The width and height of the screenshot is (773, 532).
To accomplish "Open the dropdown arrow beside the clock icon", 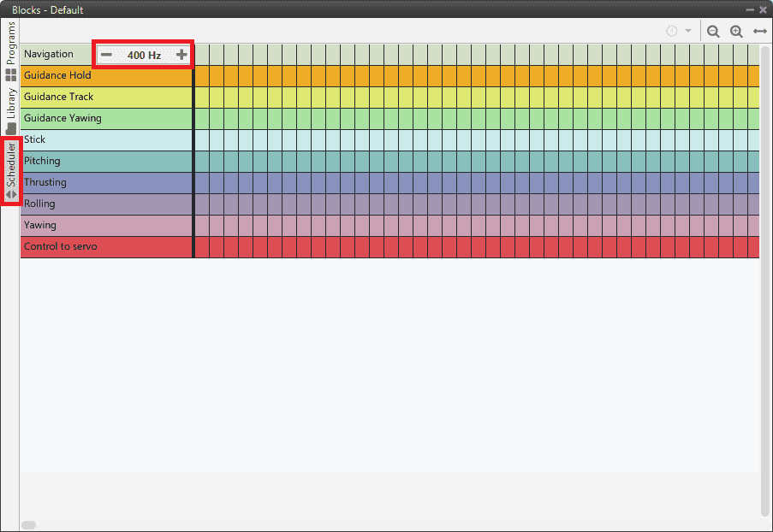I will tap(688, 31).
